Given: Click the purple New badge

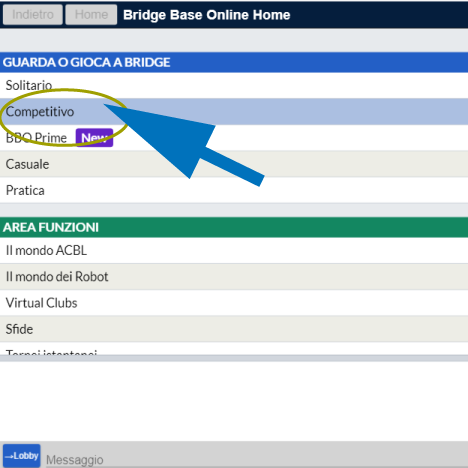Looking at the screenshot, I should pos(94,138).
